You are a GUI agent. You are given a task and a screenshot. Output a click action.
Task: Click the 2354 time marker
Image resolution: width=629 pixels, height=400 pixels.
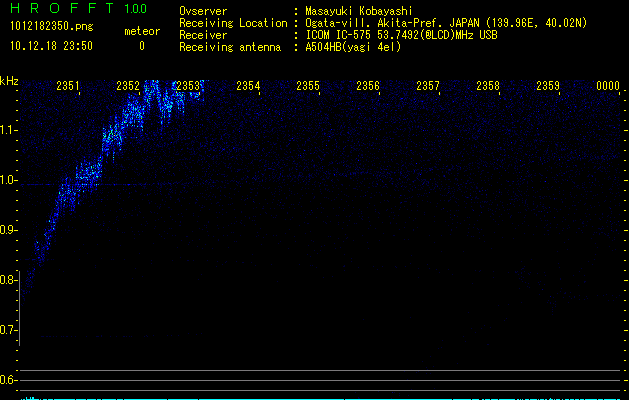pyautogui.click(x=248, y=86)
